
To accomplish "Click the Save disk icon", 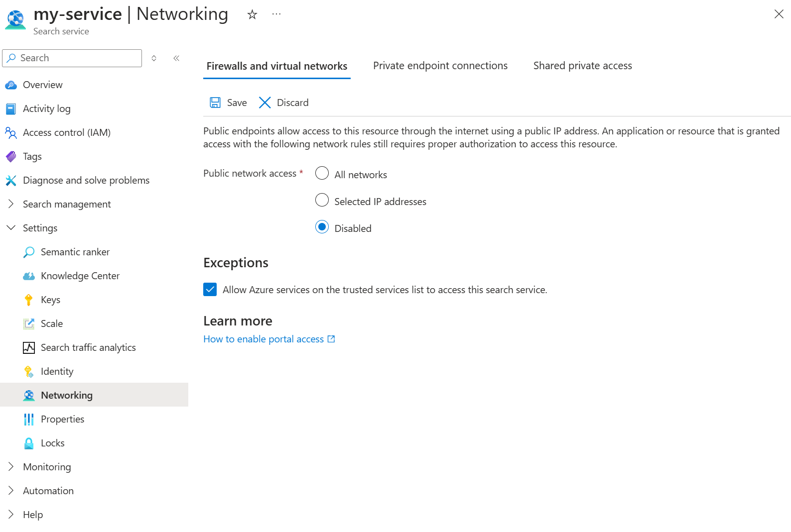I will pyautogui.click(x=215, y=103).
